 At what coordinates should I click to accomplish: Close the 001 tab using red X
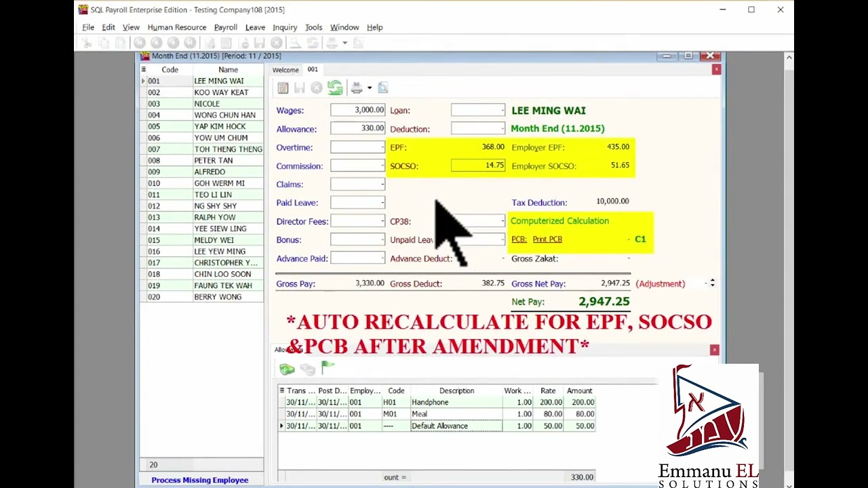point(716,70)
